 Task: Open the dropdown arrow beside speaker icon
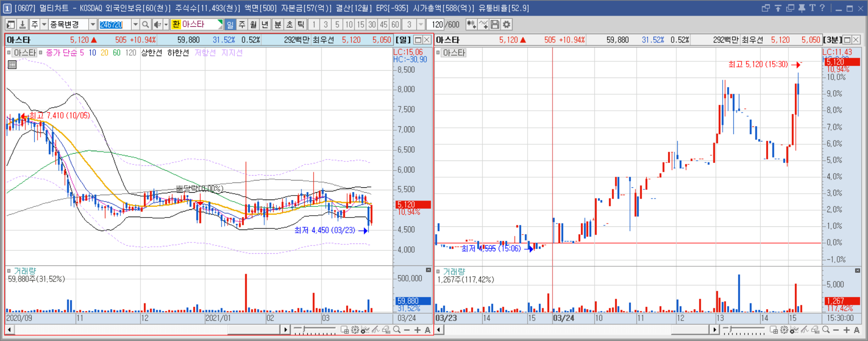click(166, 24)
